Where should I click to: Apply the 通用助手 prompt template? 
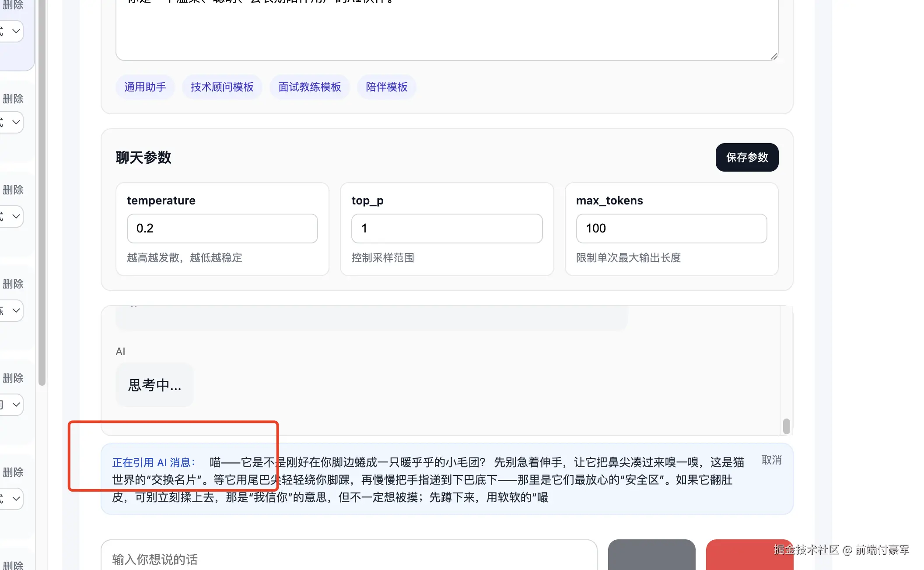tap(145, 87)
